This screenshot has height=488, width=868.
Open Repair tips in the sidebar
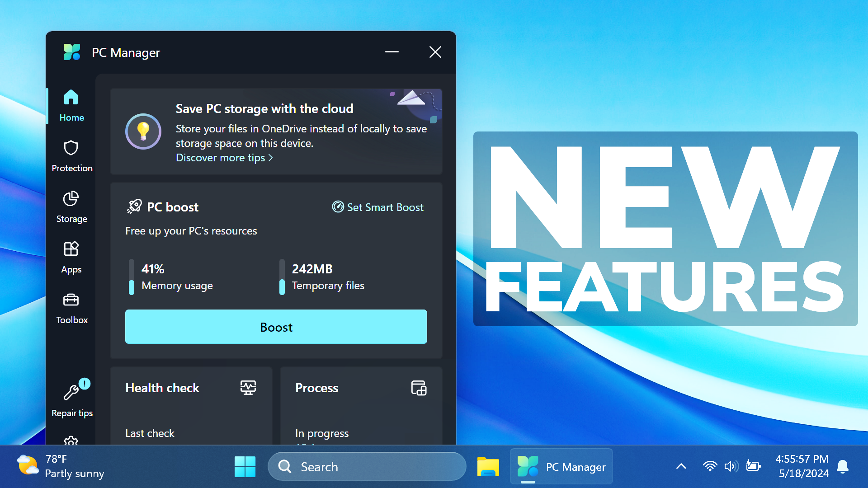pos(71,399)
